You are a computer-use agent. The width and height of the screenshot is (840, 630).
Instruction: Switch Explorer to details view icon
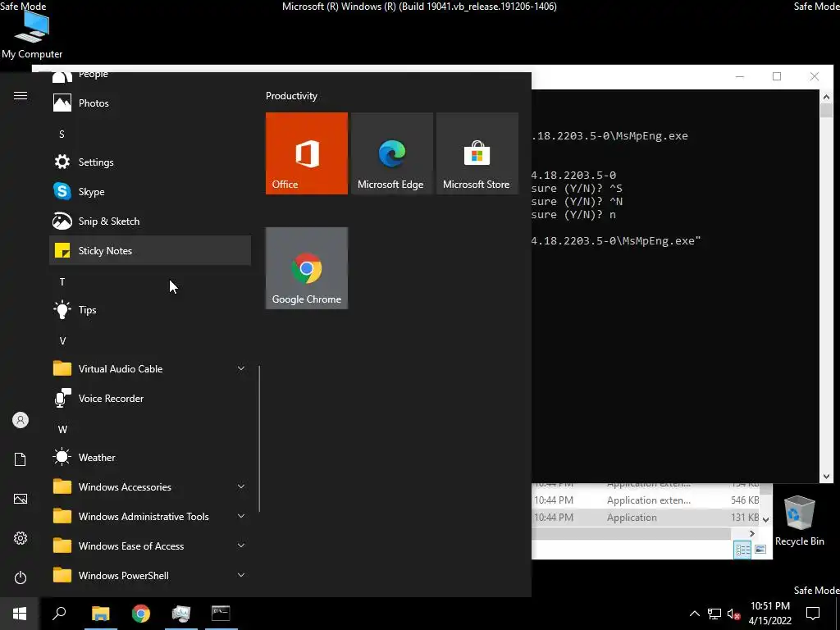pos(742,550)
